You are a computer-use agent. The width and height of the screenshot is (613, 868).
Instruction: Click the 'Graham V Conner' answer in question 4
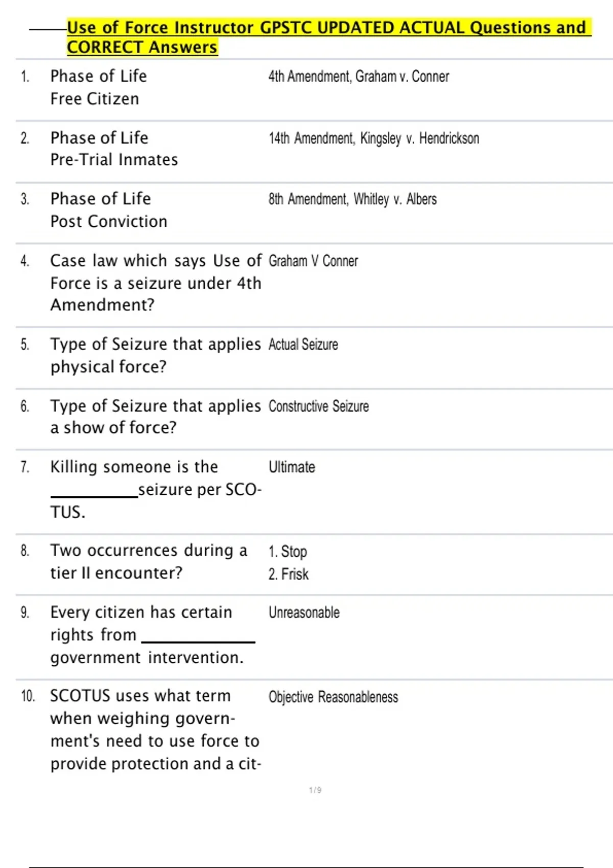coord(313,261)
